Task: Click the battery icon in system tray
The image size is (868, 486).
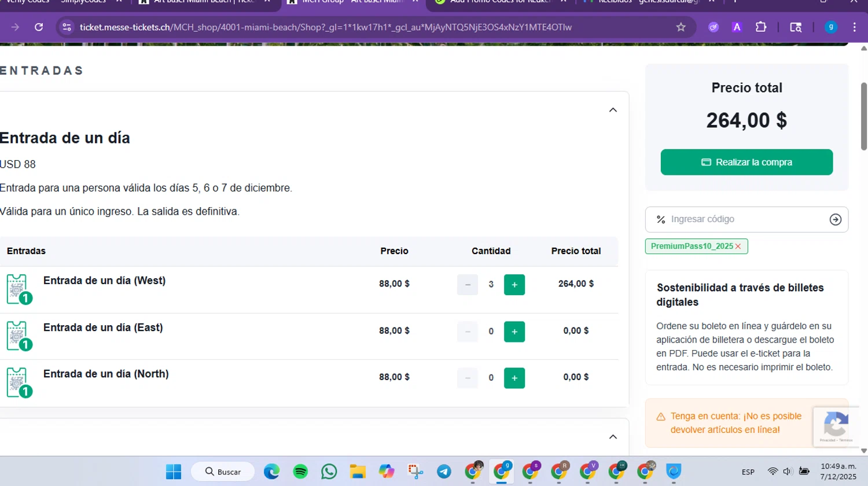Action: pos(804,471)
